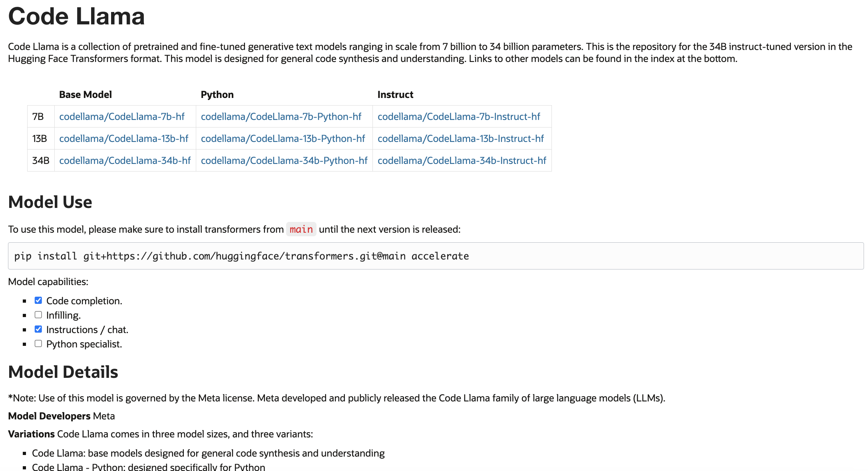
Task: Uncheck the Code completion checkbox
Action: click(x=38, y=300)
